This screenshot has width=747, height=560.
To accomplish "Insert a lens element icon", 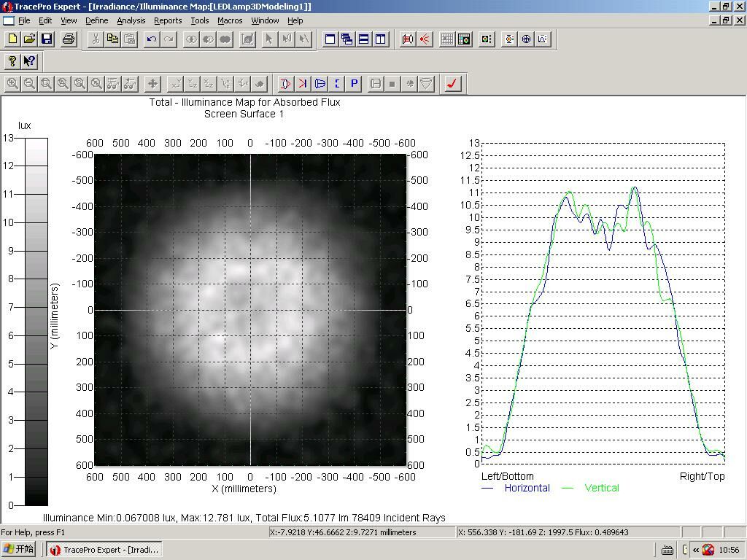I will tap(285, 84).
